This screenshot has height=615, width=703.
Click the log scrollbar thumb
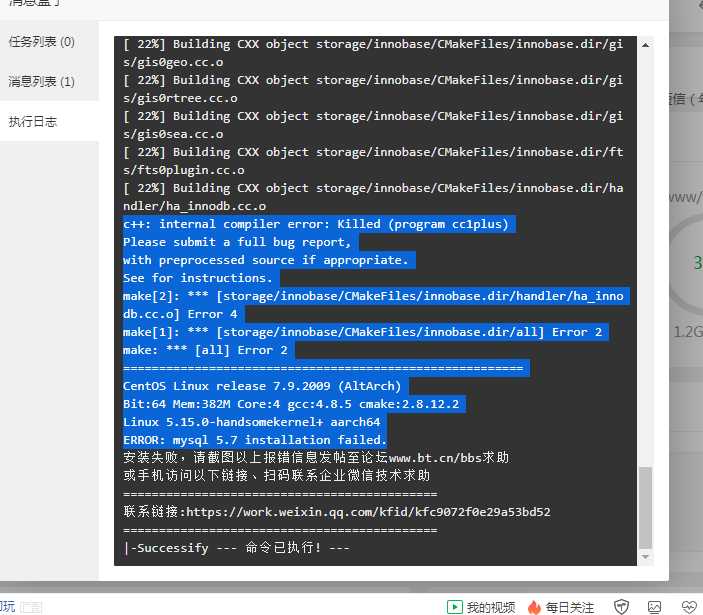(x=645, y=508)
